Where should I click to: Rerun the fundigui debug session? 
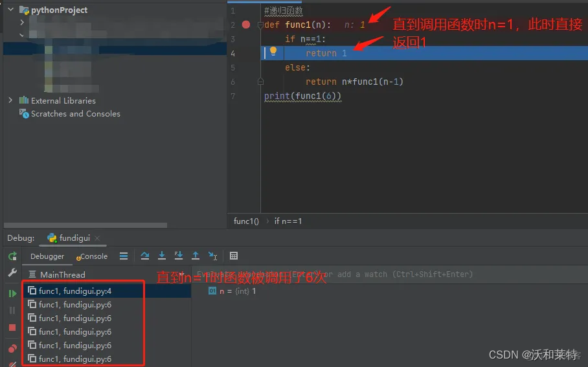click(12, 256)
